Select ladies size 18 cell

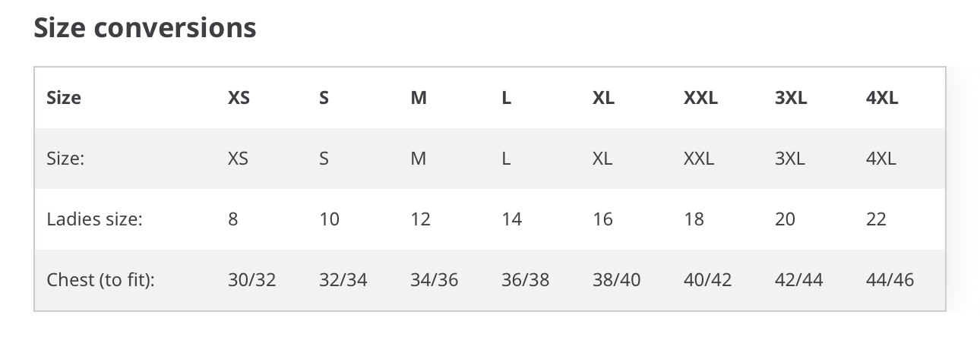click(x=694, y=219)
